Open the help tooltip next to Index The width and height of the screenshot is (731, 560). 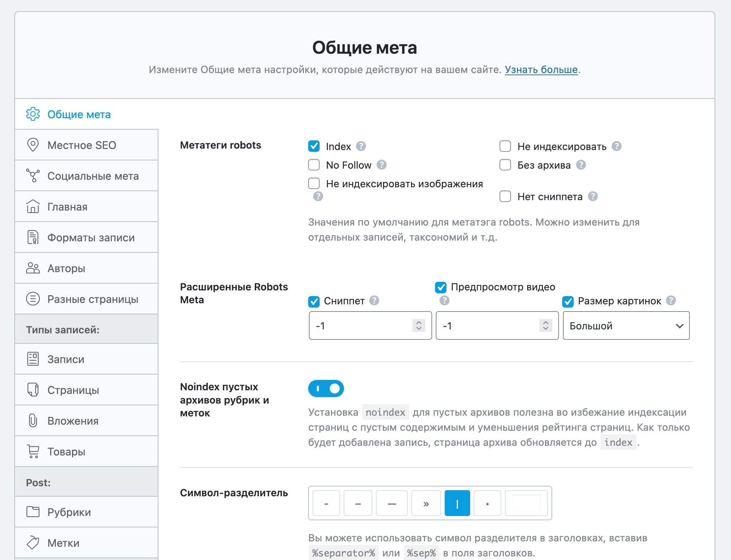(361, 146)
